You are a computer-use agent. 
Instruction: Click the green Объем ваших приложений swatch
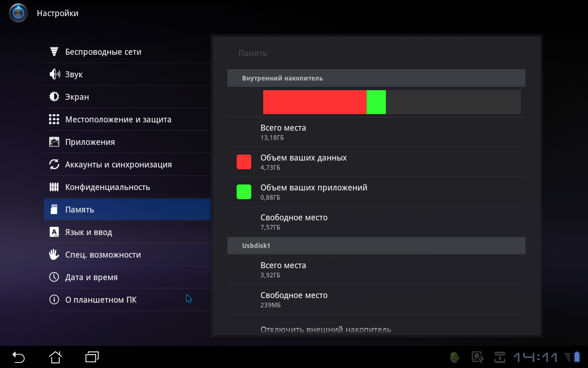pyautogui.click(x=244, y=192)
